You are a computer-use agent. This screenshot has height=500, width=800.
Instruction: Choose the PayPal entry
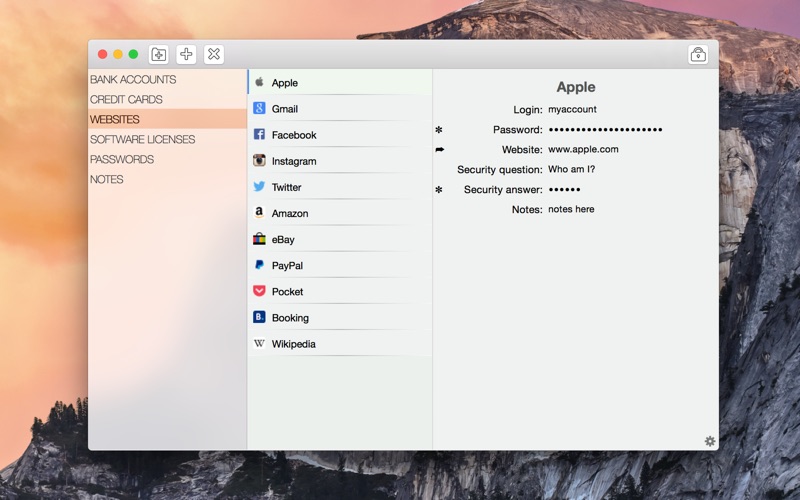point(287,266)
